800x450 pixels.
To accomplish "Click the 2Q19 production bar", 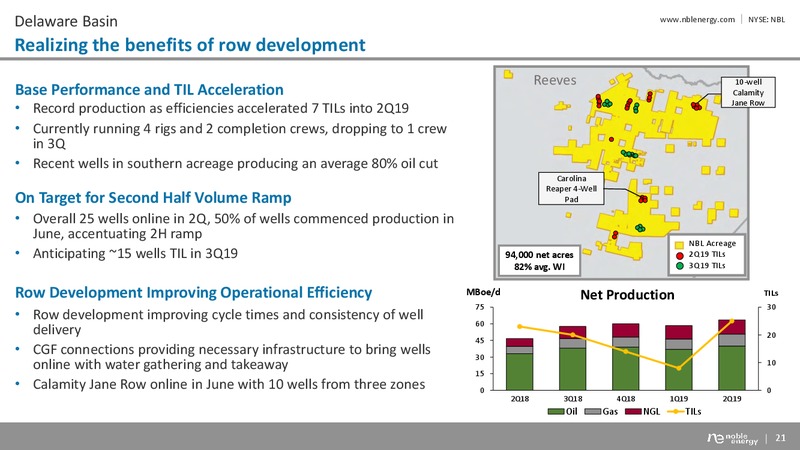I will (732, 355).
